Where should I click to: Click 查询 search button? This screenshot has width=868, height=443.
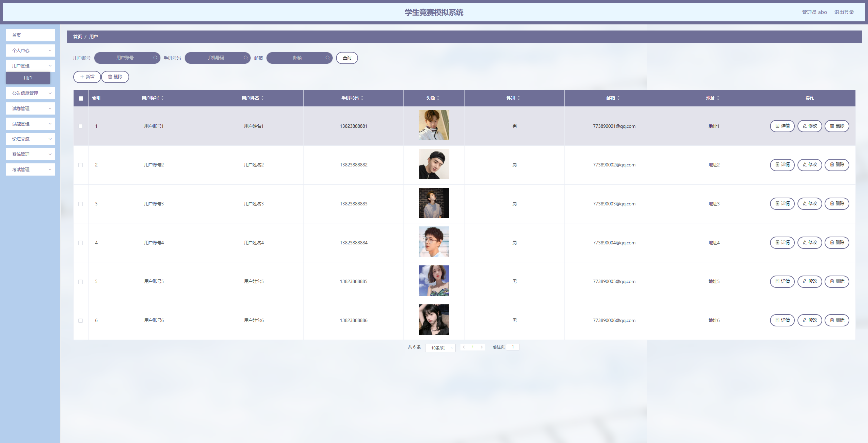[347, 58]
